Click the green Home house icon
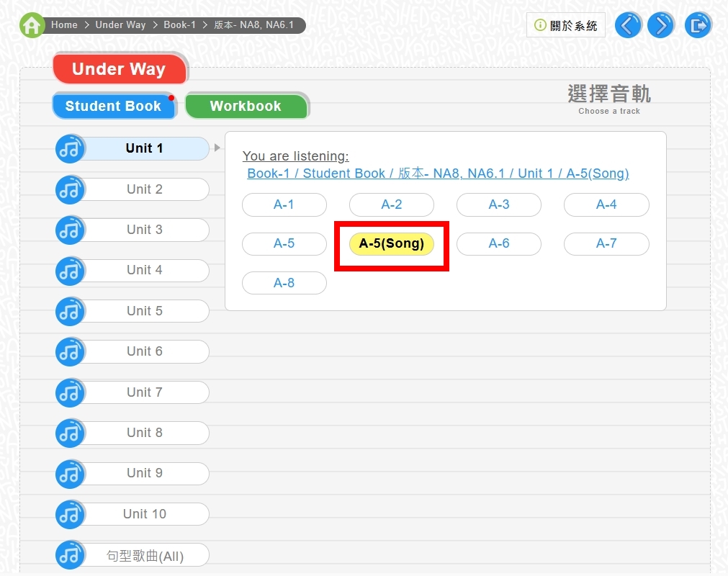The image size is (728, 576). click(32, 25)
